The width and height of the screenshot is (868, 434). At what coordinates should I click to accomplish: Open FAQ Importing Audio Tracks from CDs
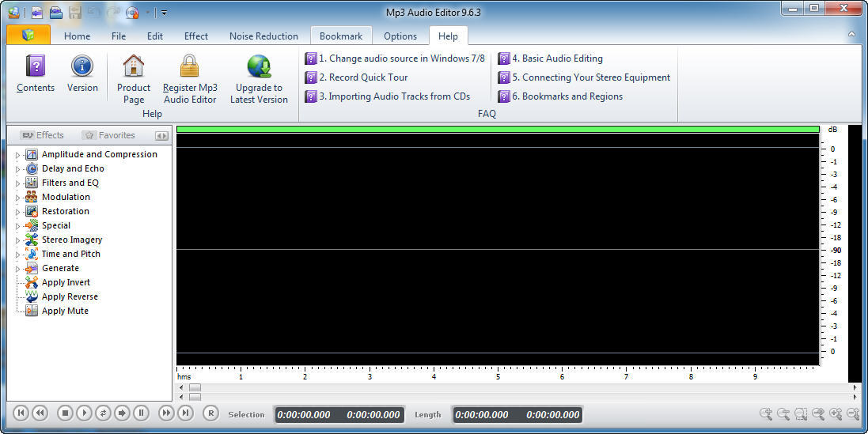(x=388, y=96)
